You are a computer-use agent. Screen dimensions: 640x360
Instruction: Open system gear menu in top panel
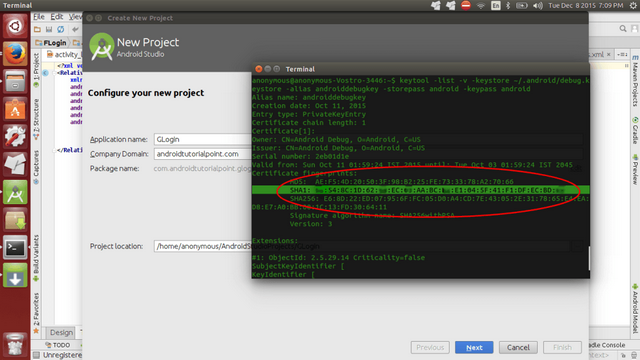coord(633,5)
